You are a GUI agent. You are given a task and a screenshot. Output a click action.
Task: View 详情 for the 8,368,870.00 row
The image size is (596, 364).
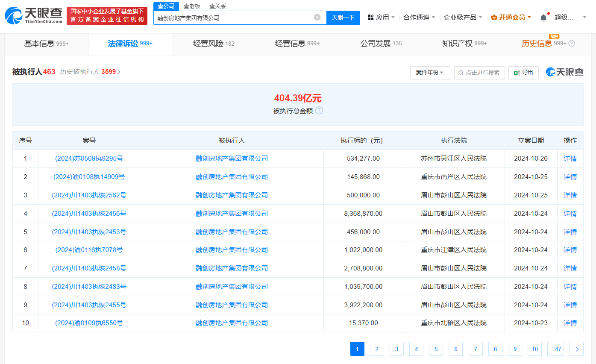pyautogui.click(x=570, y=214)
